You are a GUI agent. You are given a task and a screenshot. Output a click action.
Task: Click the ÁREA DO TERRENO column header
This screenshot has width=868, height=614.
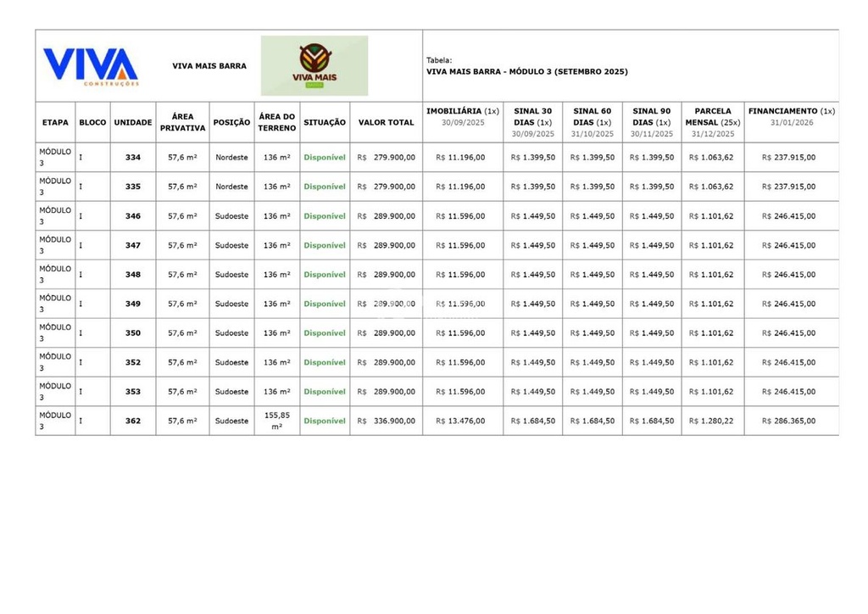277,122
